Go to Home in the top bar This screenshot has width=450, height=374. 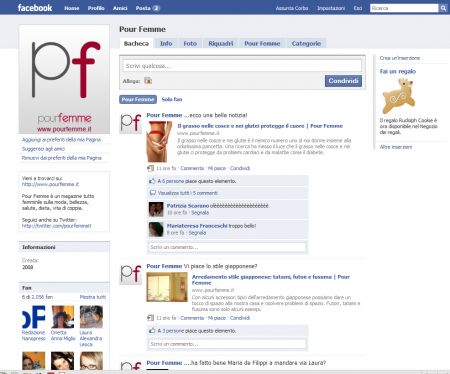(72, 8)
